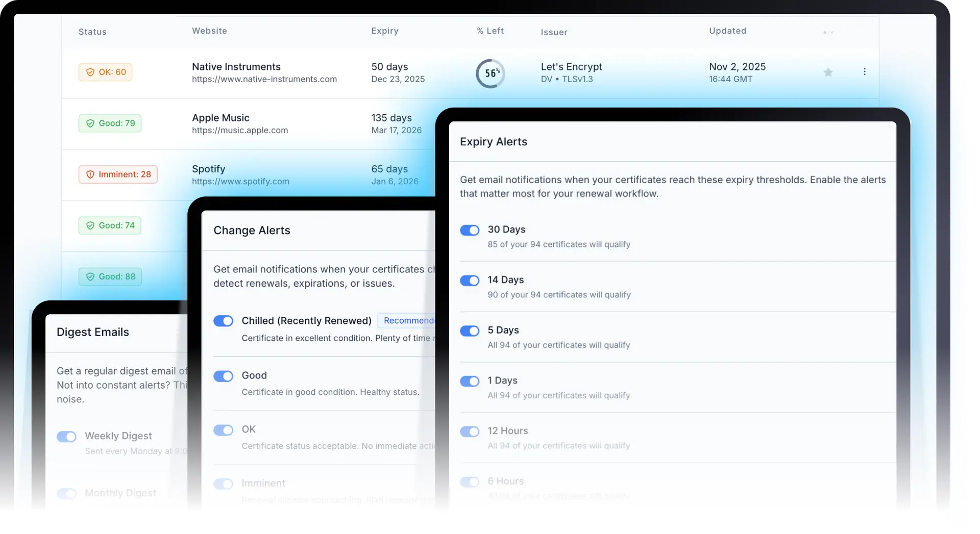Click the Digest Emails panel heading

pos(93,332)
